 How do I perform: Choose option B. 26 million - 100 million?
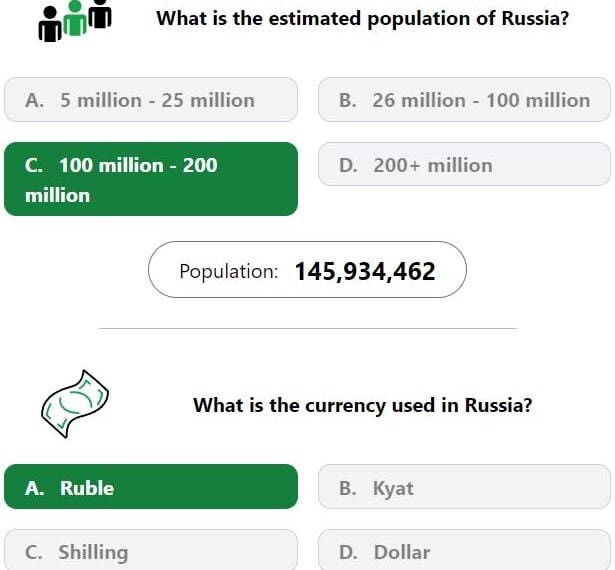click(x=464, y=100)
